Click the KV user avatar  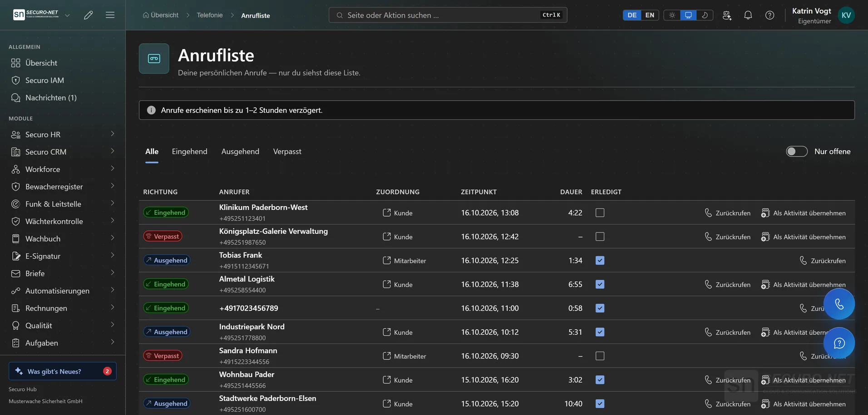[x=846, y=15]
